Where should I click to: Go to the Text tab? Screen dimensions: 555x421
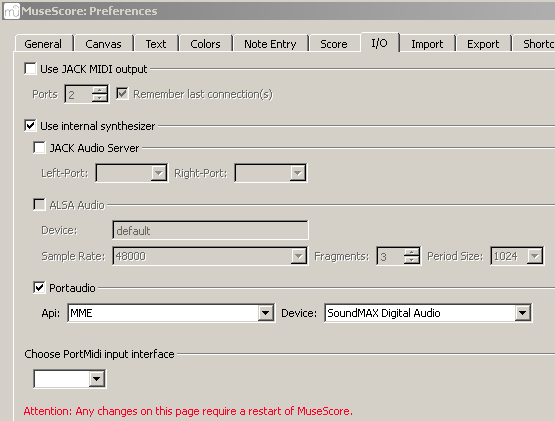(156, 44)
